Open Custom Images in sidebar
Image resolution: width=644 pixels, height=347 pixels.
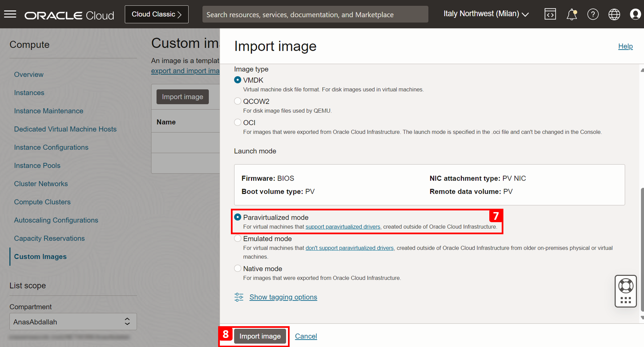[x=40, y=257]
